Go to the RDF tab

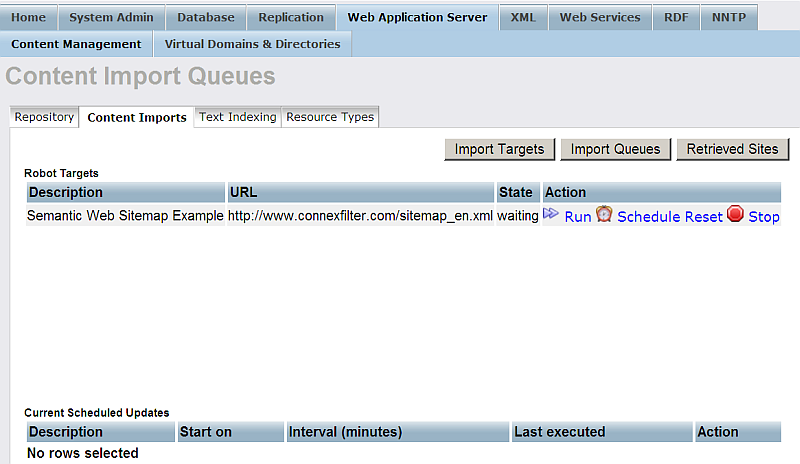(x=676, y=17)
